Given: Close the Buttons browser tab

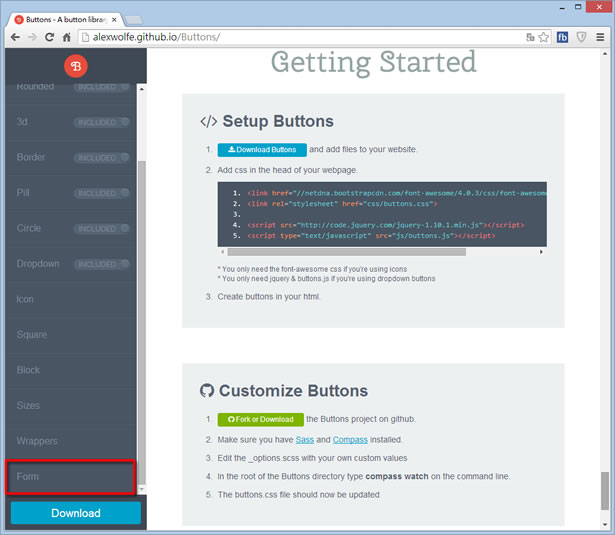Looking at the screenshot, I should tap(114, 20).
